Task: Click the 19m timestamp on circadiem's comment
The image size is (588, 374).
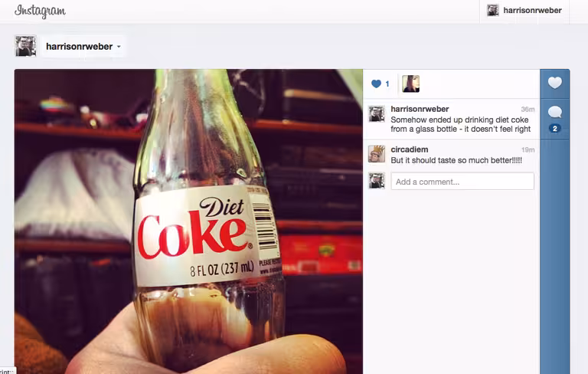Action: coord(528,149)
